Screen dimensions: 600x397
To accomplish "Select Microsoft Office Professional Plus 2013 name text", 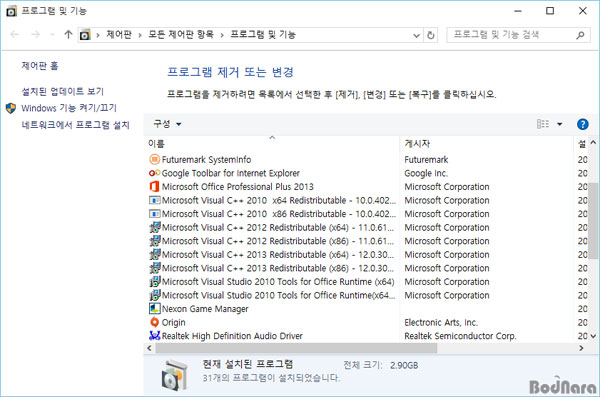I will 238,186.
